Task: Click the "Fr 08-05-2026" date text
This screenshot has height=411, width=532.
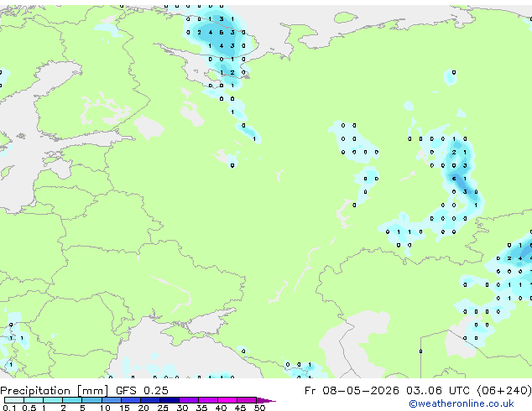Action: pyautogui.click(x=352, y=391)
